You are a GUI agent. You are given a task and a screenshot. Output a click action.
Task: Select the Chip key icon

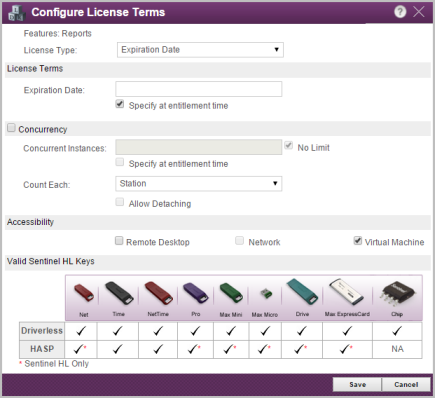(x=397, y=293)
